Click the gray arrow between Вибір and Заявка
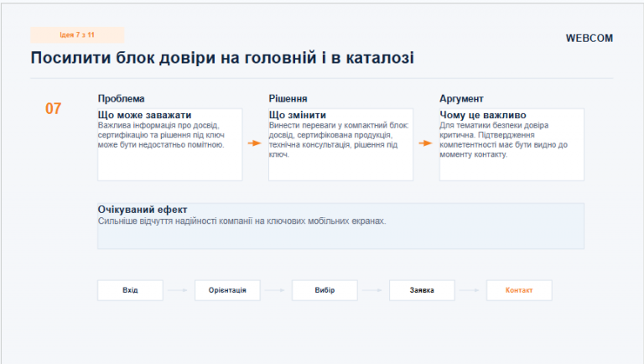Image resolution: width=644 pixels, height=364 pixels. (372, 290)
